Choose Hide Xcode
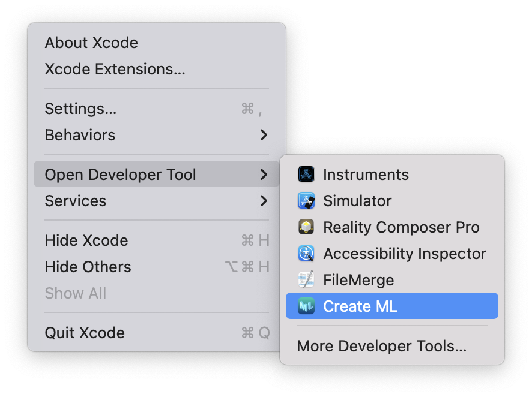The width and height of the screenshot is (532, 397). pos(86,240)
